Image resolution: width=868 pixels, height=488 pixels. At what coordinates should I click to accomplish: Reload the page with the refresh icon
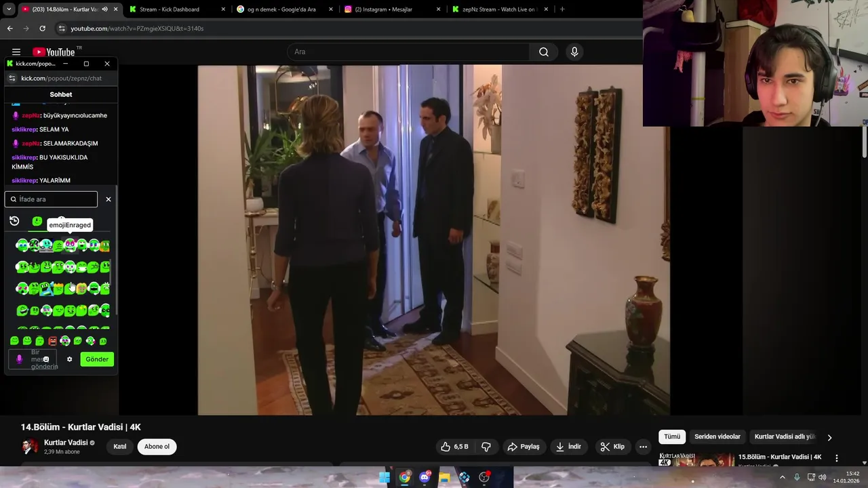pyautogui.click(x=42, y=28)
